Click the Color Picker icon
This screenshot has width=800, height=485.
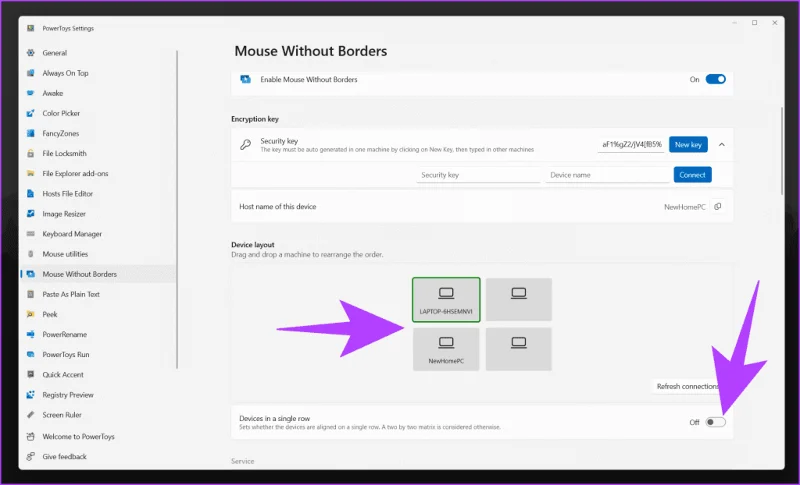pos(31,113)
